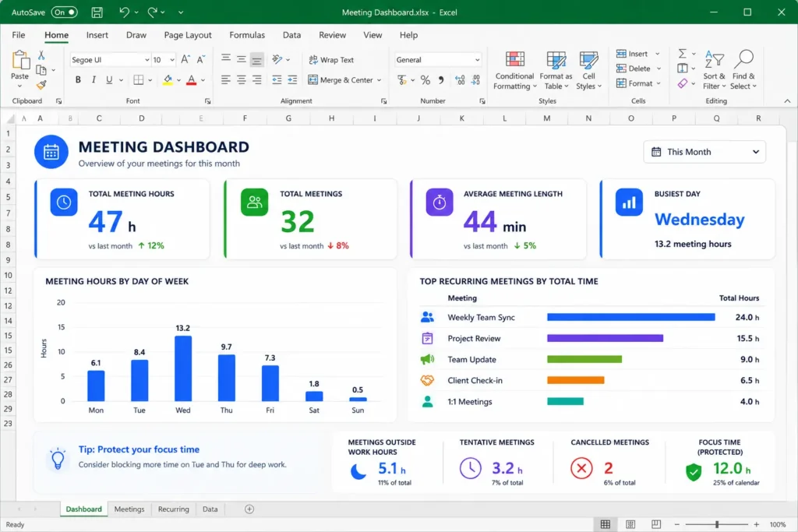Toggle bottom align button
Viewport: 798px width, 532px height.
[x=257, y=59]
